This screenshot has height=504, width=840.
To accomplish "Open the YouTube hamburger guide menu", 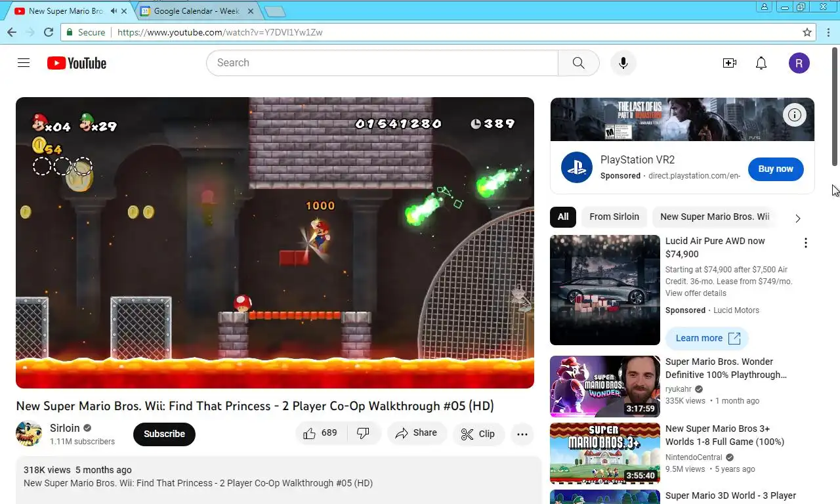I will (x=24, y=63).
